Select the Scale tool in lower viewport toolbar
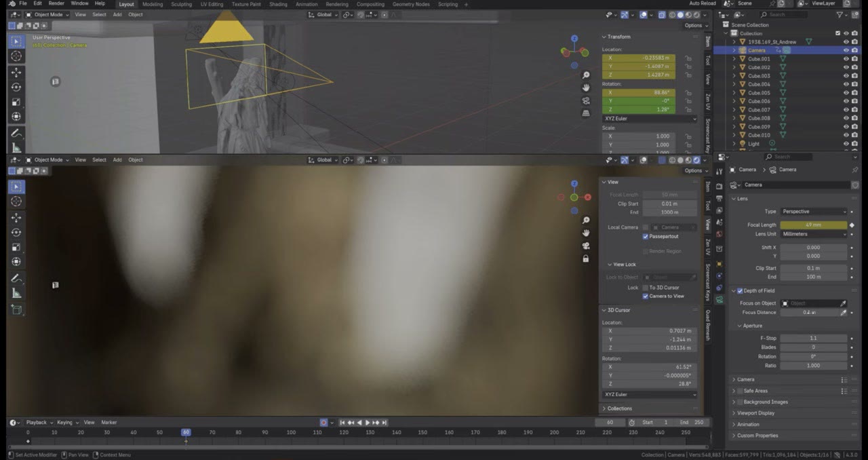Viewport: 868px width, 460px height. point(16,247)
